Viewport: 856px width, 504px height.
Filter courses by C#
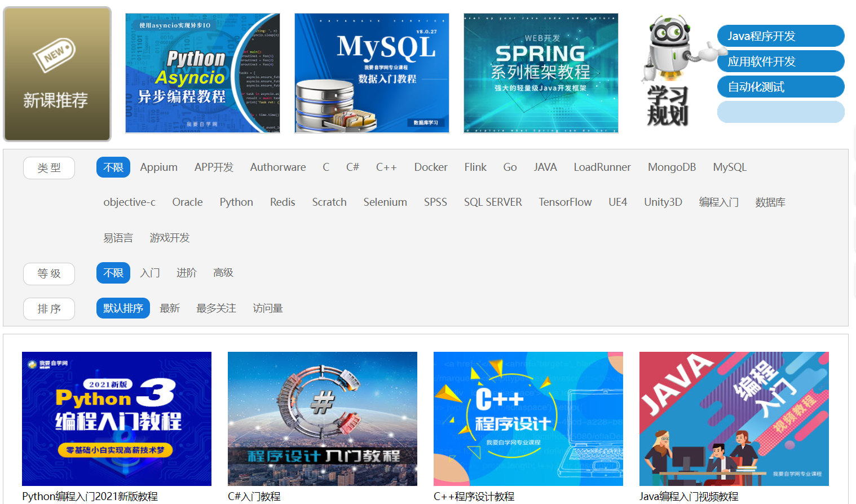click(x=352, y=167)
